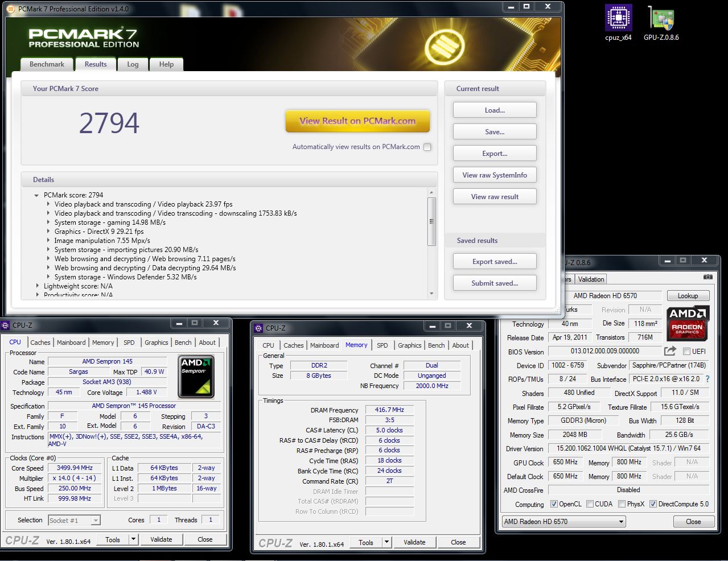
Task: Click View Result on PCMark.com button
Action: (357, 121)
